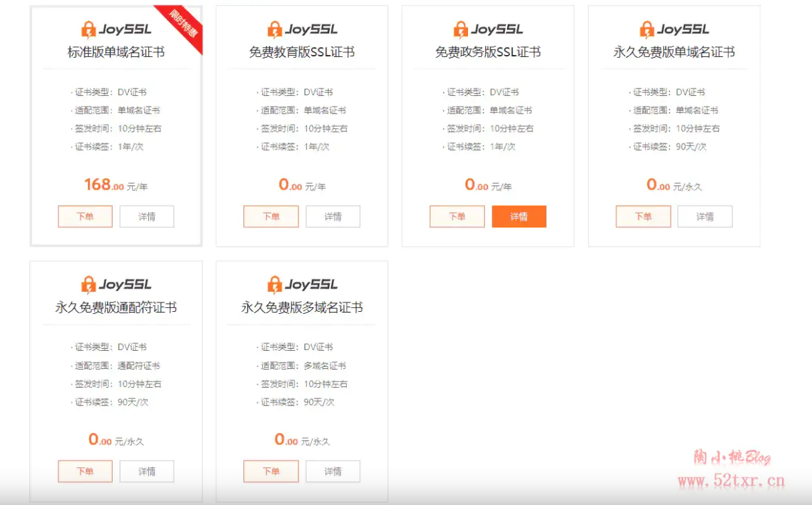Screen dimensions: 812x505
Task: View 详情 for 永久免费版单域名证书
Action: [705, 217]
